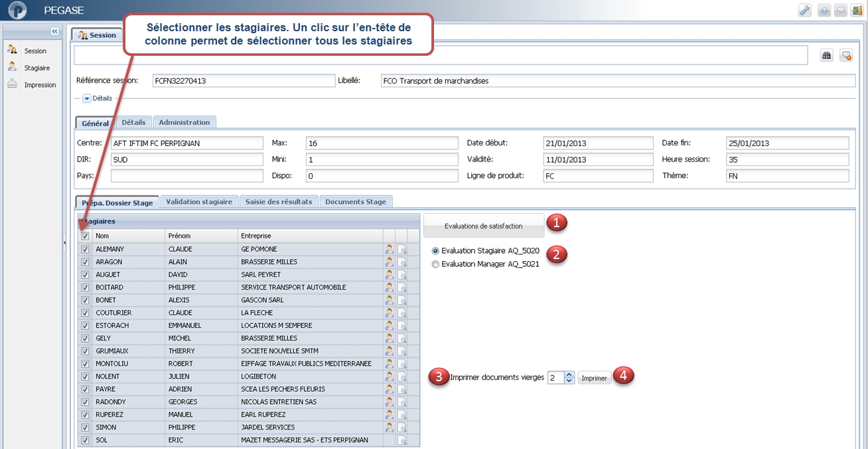Viewport: 868px width, 449px height.
Task: Uncheck the ALEMANY trainee checkbox
Action: point(85,249)
